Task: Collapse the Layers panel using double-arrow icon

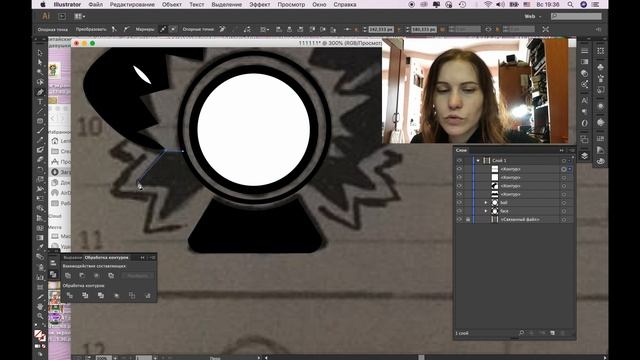Action: pyautogui.click(x=562, y=150)
